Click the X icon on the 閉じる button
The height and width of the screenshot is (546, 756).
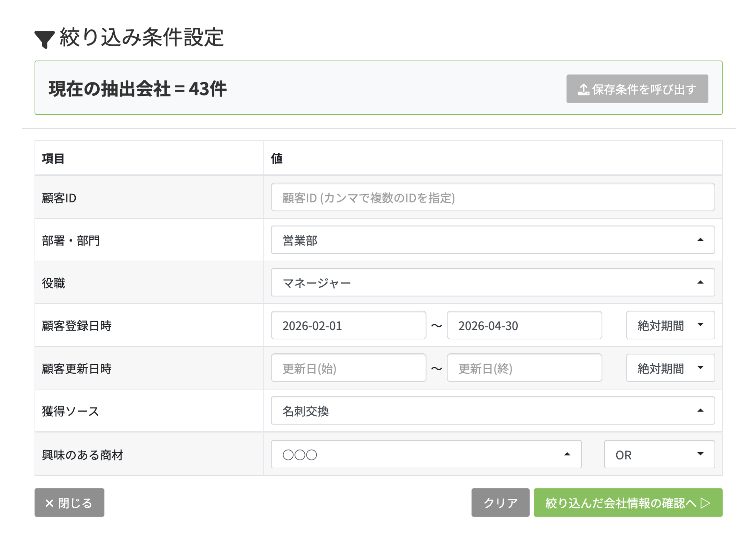click(x=49, y=503)
